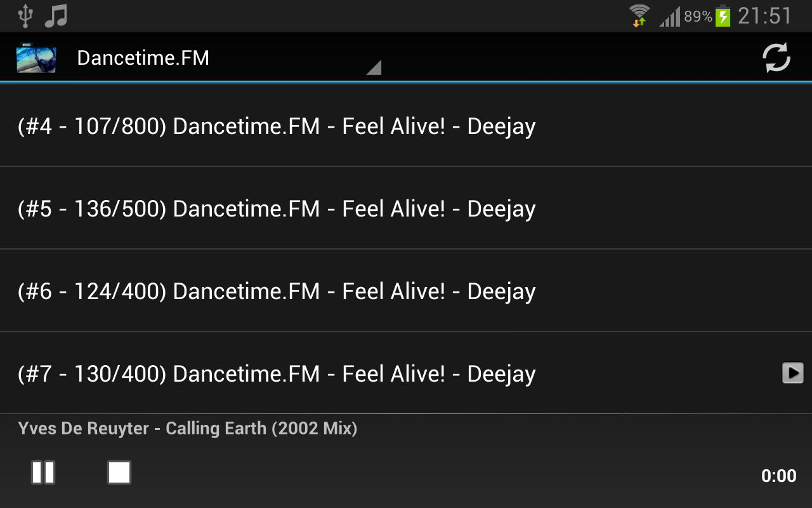Click the play indicator on stream #7

click(793, 373)
